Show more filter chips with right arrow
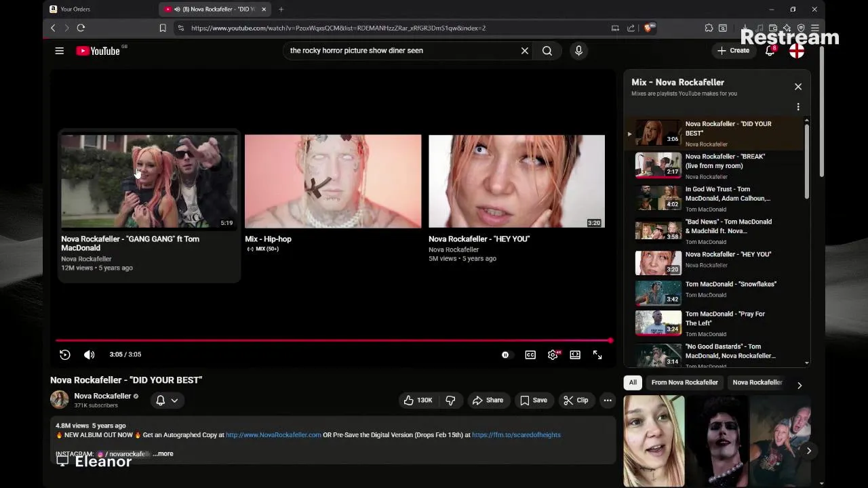The image size is (868, 488). [800, 385]
